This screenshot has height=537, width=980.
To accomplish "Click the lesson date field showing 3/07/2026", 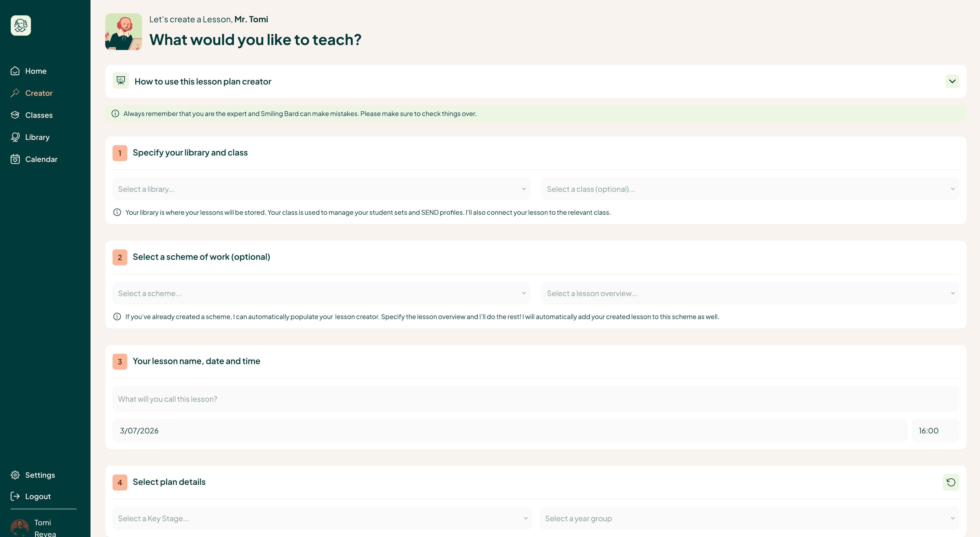I will tap(510, 431).
